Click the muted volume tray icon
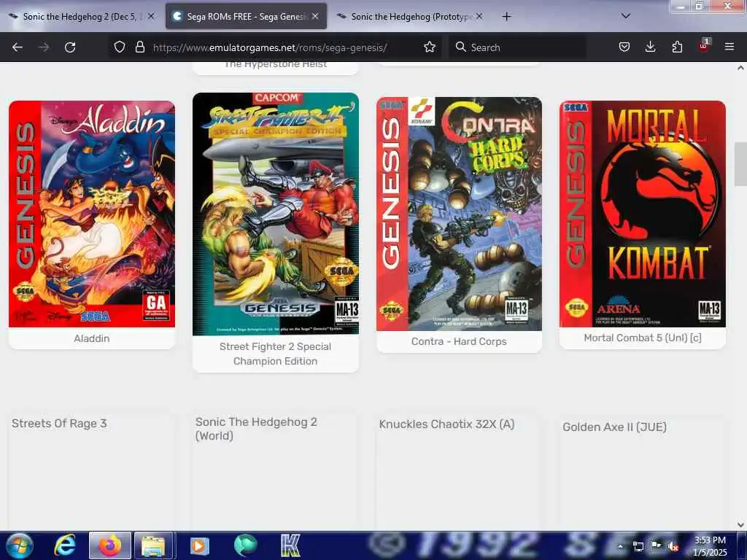 [x=673, y=546]
